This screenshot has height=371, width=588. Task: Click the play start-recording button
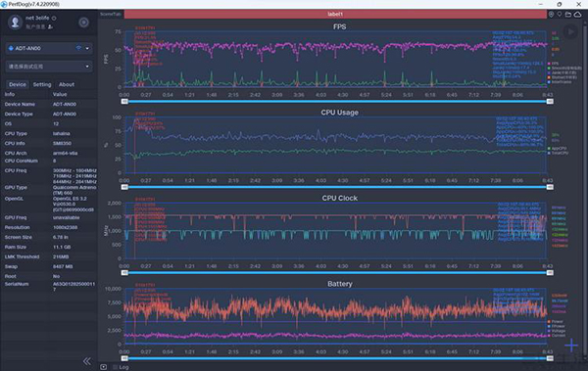point(570,32)
